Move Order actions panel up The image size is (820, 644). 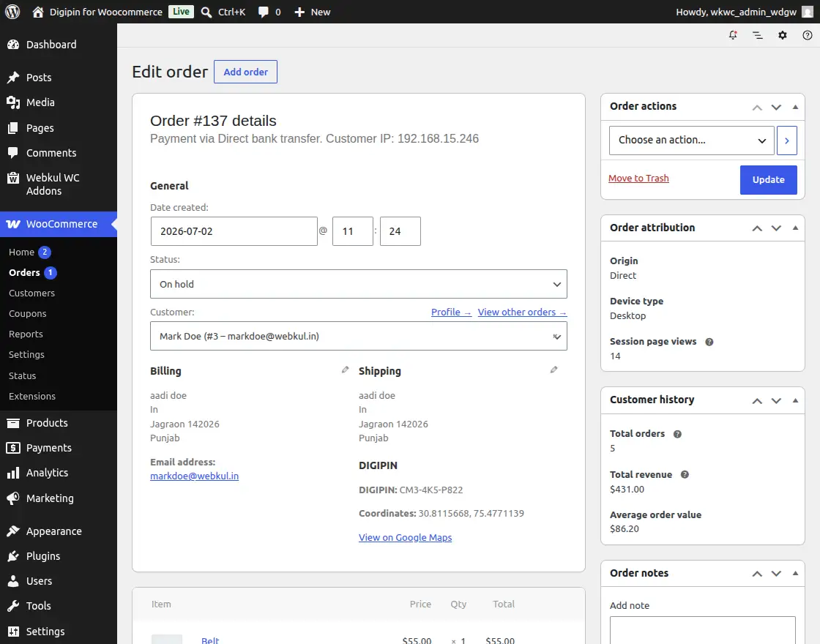[757, 107]
